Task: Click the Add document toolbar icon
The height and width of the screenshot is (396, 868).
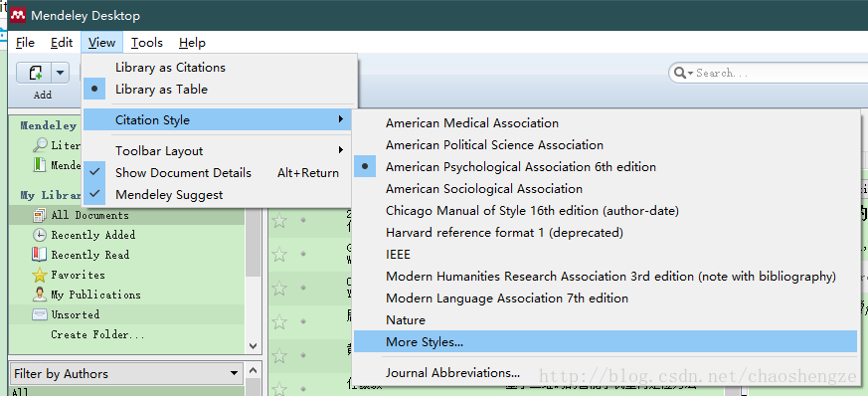Action: [35, 73]
